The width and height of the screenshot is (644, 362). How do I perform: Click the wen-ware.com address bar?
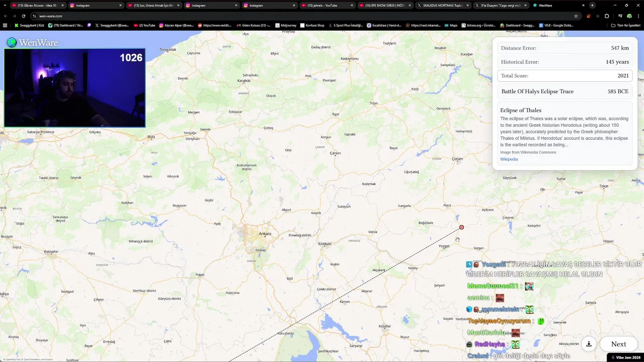pos(302,16)
